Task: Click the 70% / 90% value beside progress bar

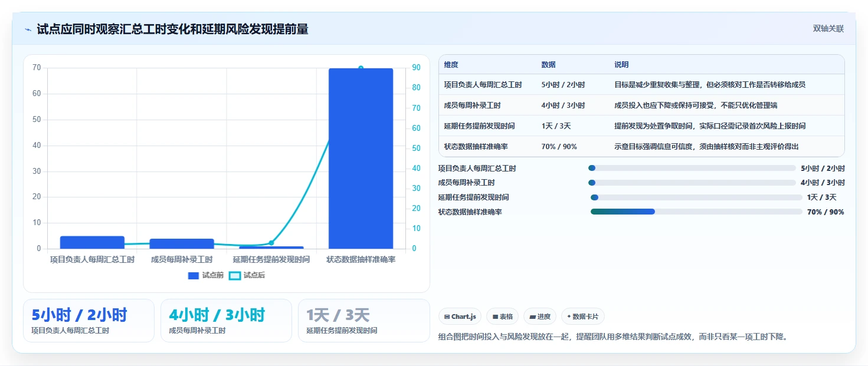Action: (826, 212)
